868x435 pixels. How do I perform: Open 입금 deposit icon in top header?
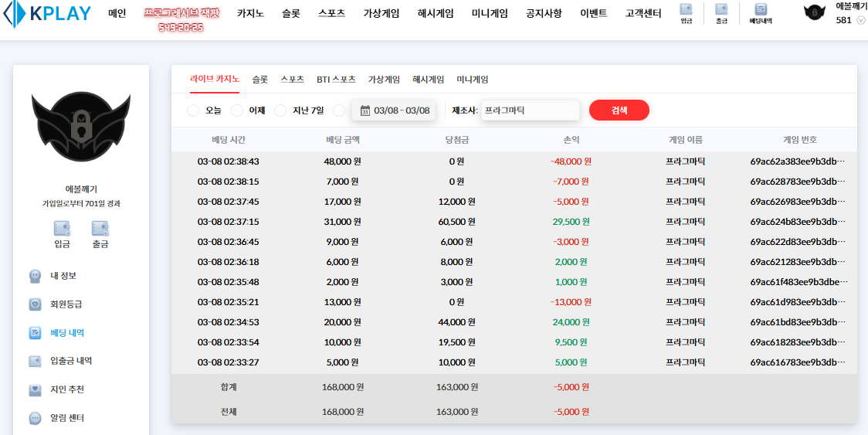coord(686,13)
